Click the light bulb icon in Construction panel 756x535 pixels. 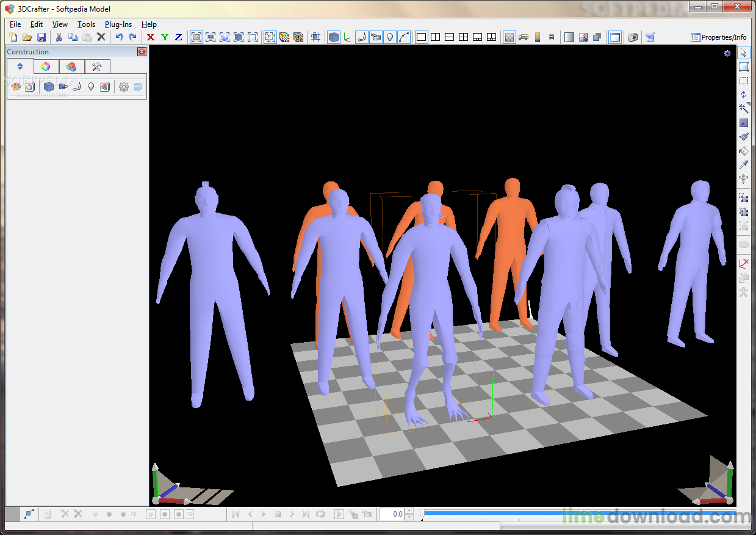[x=91, y=87]
